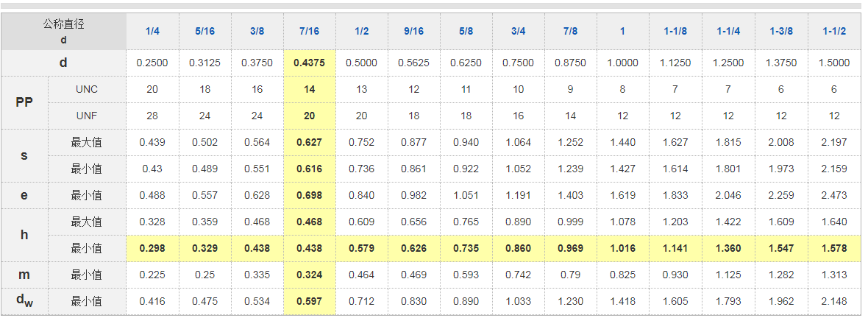Viewport: 868px width, 318px height.
Task: Click the 1-1/2 column header link
Action: click(834, 31)
